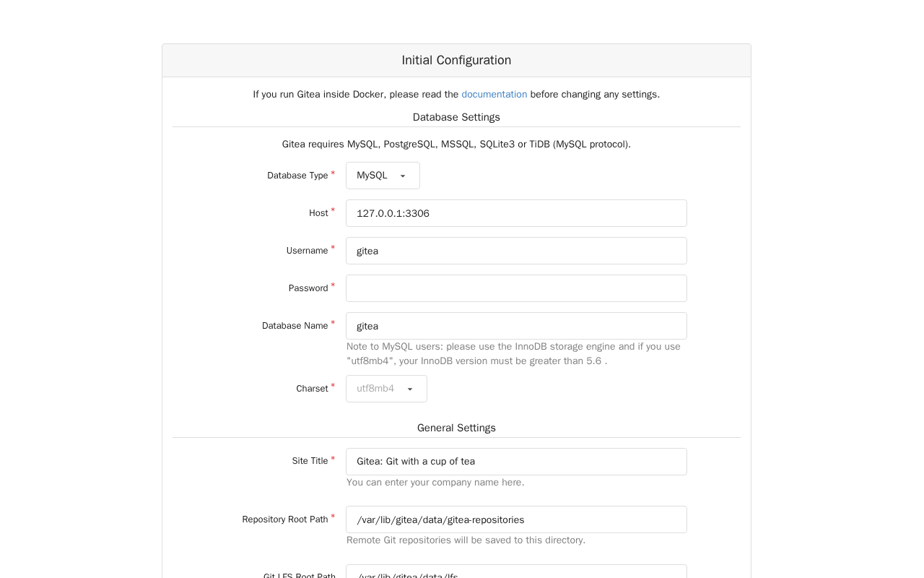Focus the Host field showing 127.0.0.1:3306
Image resolution: width=924 pixels, height=578 pixels.
[516, 213]
